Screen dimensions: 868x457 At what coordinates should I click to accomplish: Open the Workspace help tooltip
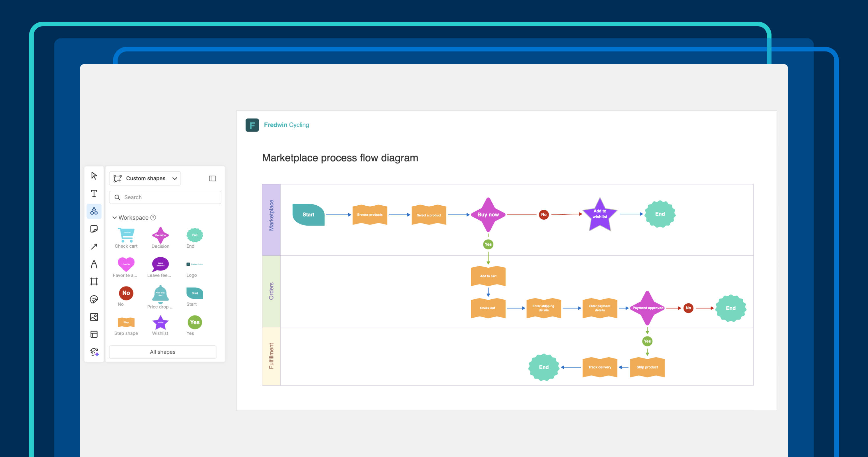154,217
